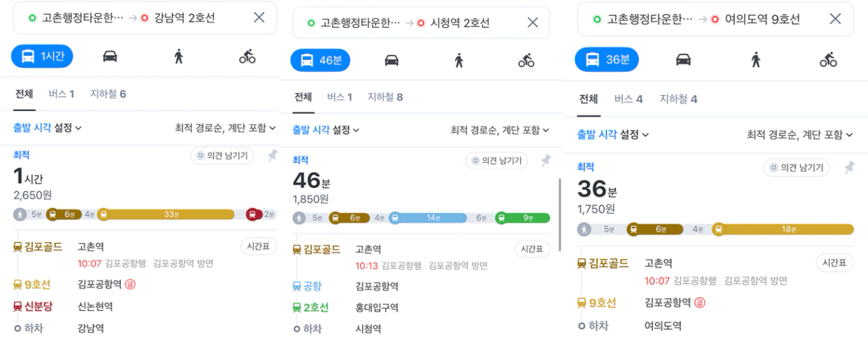Select the 46분 transit mode pill
The height and width of the screenshot is (338, 868).
tap(320, 60)
